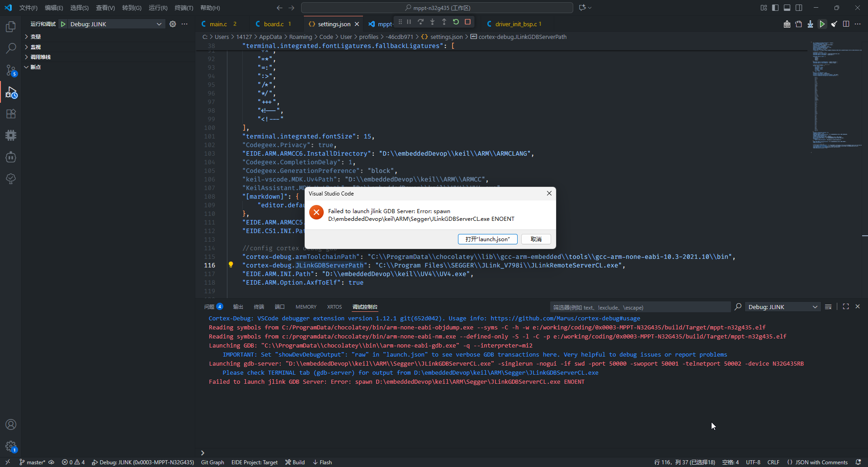868x467 pixels.
Task: Maximize the panel size
Action: (x=845, y=307)
